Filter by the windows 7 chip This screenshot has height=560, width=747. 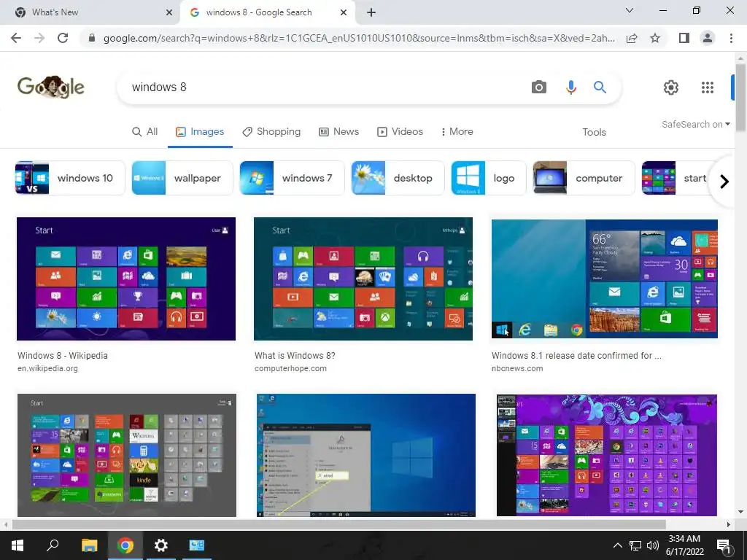pos(292,178)
